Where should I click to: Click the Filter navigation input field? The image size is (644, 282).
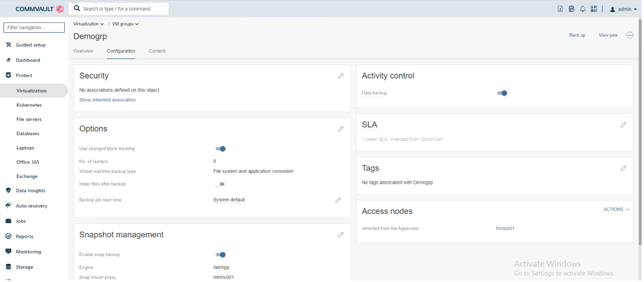click(x=34, y=28)
